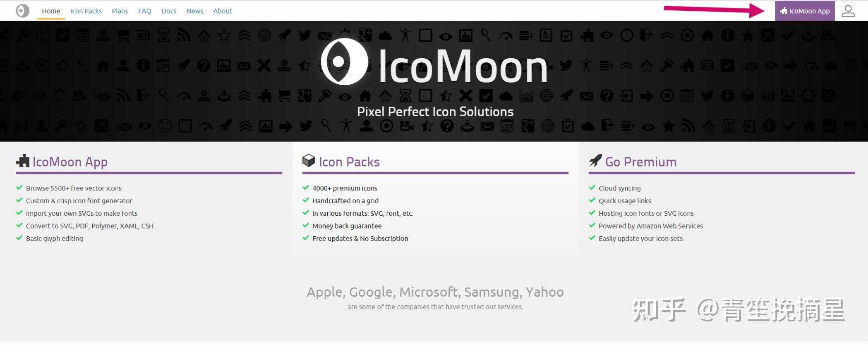Open the user account profile icon
This screenshot has width=868, height=345.
(848, 11)
